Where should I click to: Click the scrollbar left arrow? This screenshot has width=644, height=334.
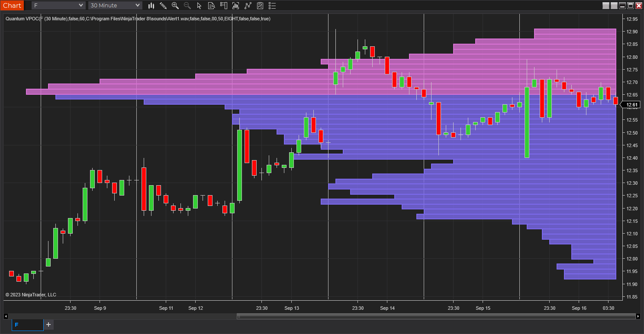tap(6, 316)
